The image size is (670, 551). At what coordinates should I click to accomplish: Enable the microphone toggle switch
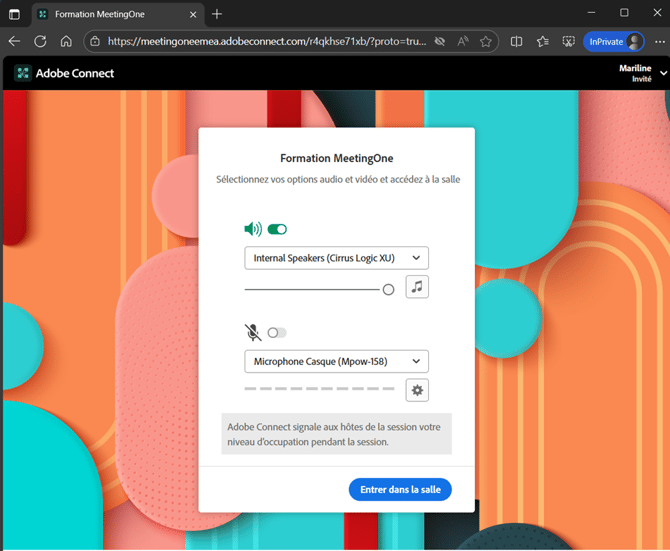click(x=277, y=332)
